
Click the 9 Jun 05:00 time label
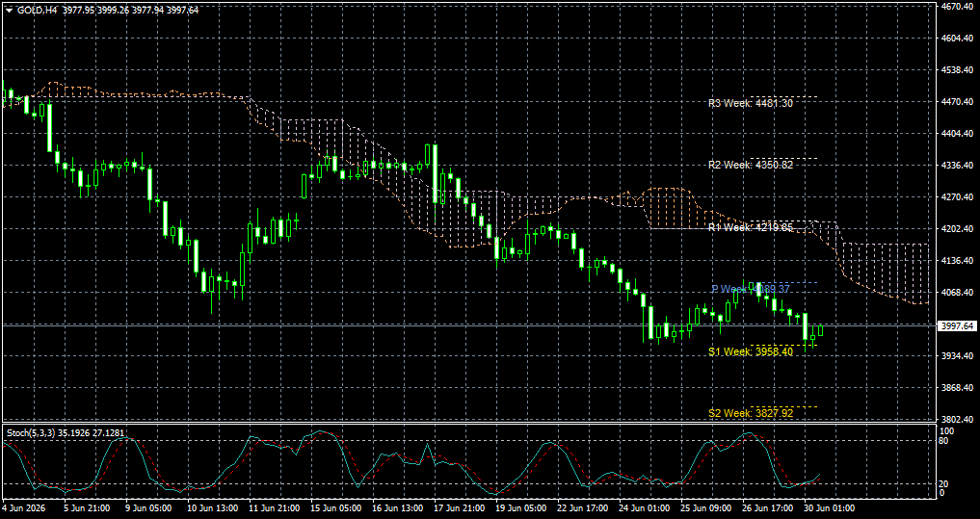point(148,508)
